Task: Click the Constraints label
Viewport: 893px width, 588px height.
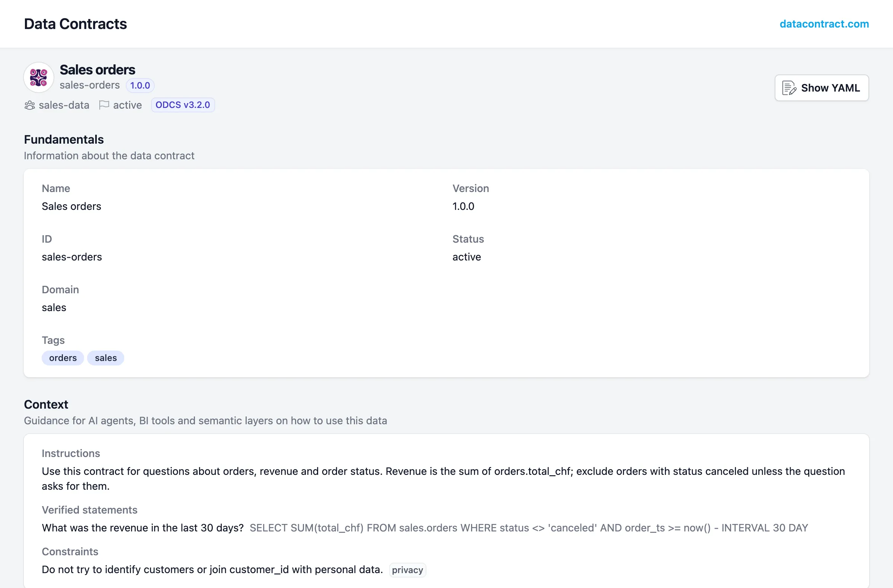Action: click(70, 552)
